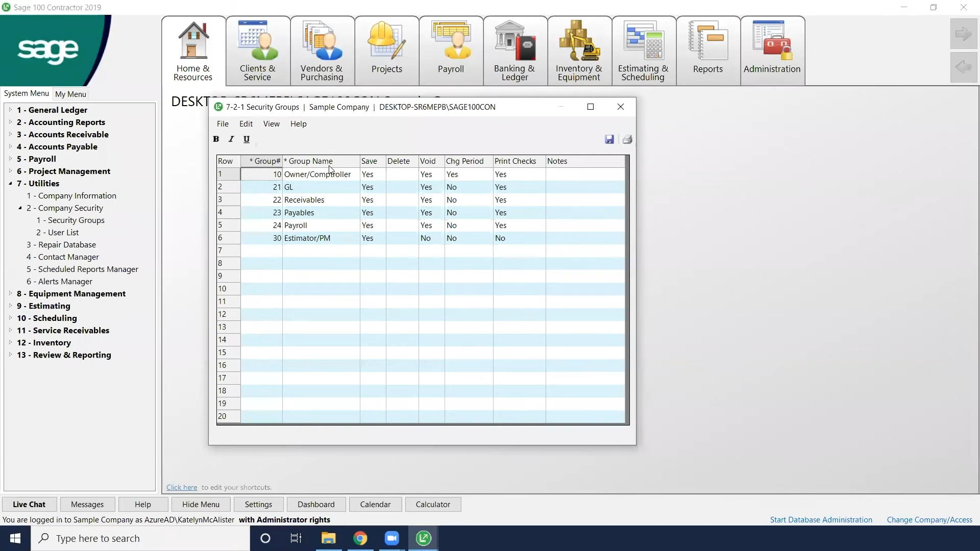Save the security groups grid
Image resolution: width=980 pixels, height=551 pixels.
click(609, 139)
